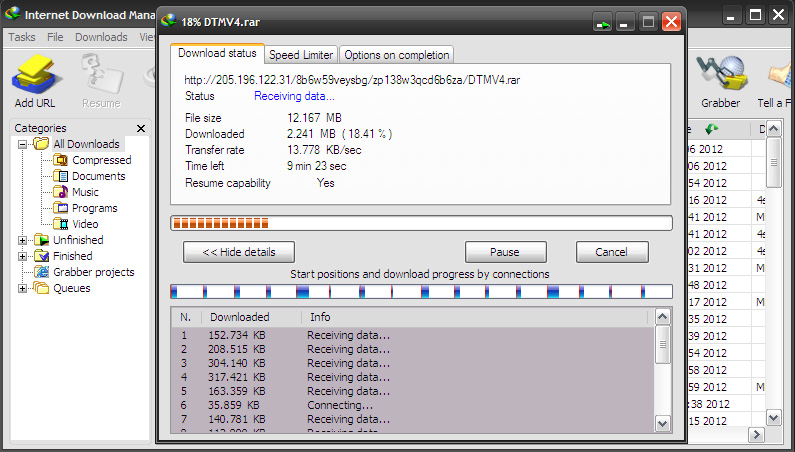Select the Video category icon
This screenshot has width=795, height=452.
tap(60, 224)
